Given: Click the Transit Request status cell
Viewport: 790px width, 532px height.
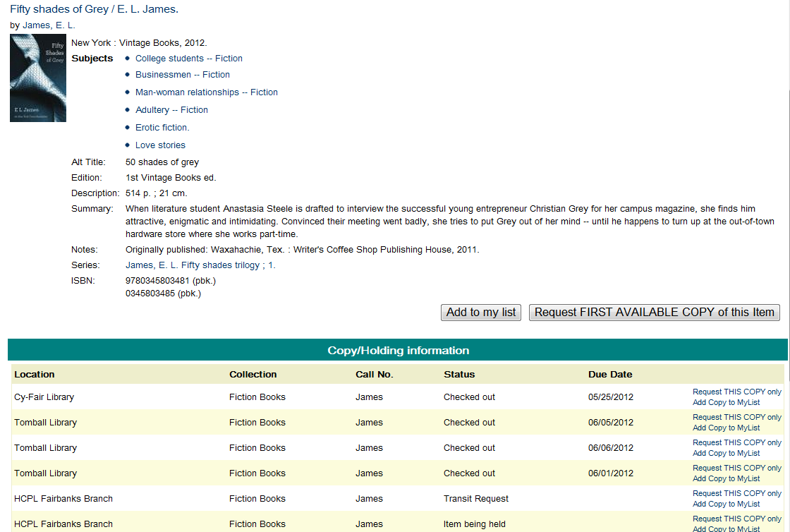Looking at the screenshot, I should point(475,499).
